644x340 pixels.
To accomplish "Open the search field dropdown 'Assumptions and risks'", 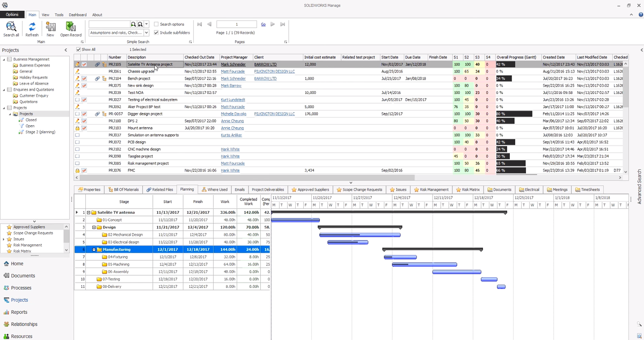I will pos(119,33).
